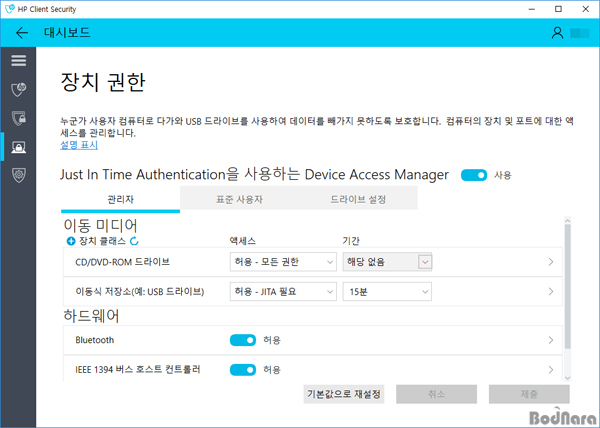Image resolution: width=600 pixels, height=428 pixels.
Task: Open duration dropdown showing 해당 없음
Action: [387, 262]
